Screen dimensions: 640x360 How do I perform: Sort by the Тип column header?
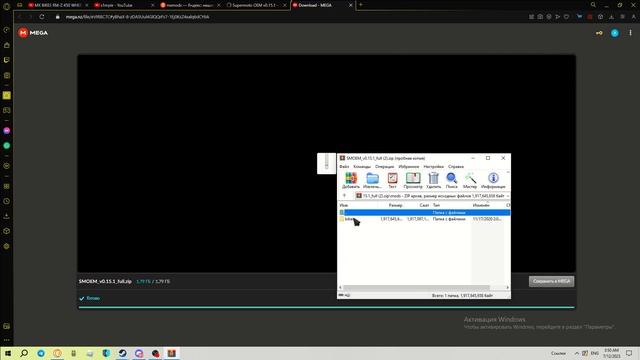(436, 205)
